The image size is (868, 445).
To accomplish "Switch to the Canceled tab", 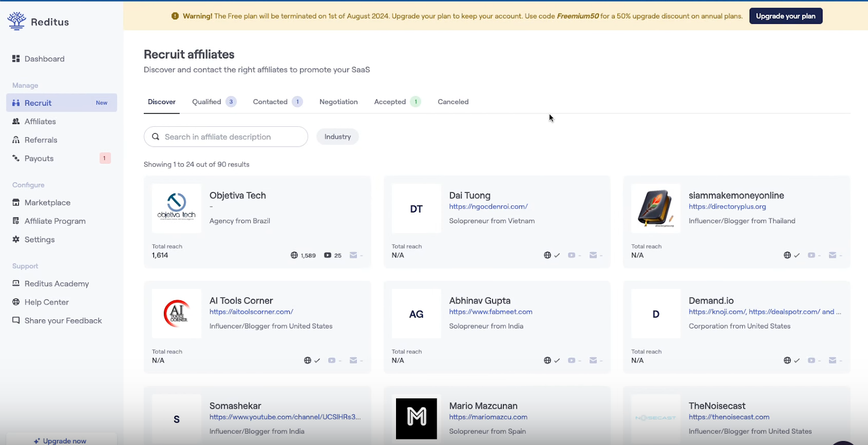I will [x=453, y=101].
